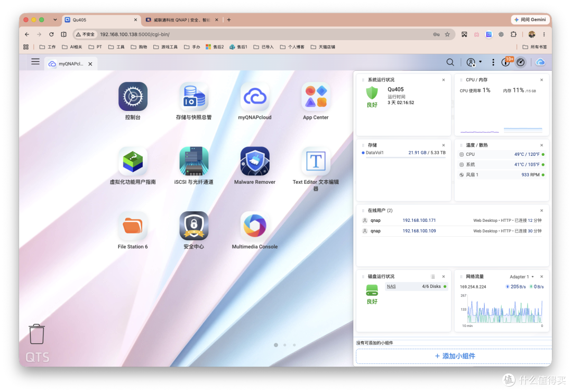Viewport: 571px width, 392px height.
Task: Open the 游戏工具 bookmarks folder
Action: (x=165, y=47)
